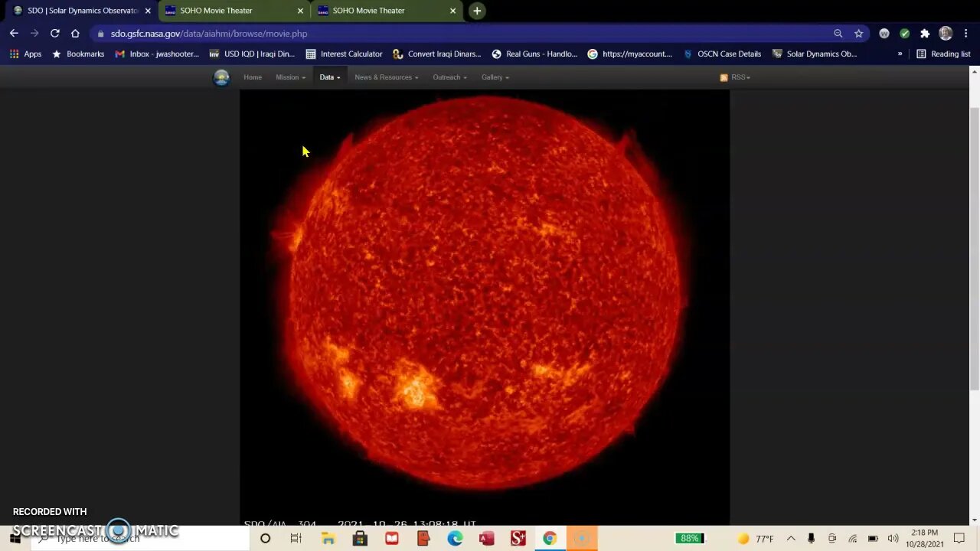Expand the News & Resources dropdown
Viewport: 980px width, 551px height.
tap(387, 77)
